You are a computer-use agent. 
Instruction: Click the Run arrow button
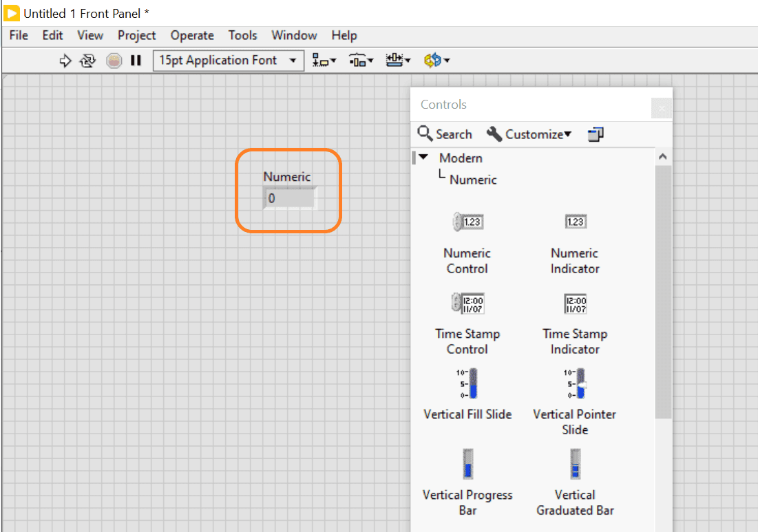click(x=65, y=61)
